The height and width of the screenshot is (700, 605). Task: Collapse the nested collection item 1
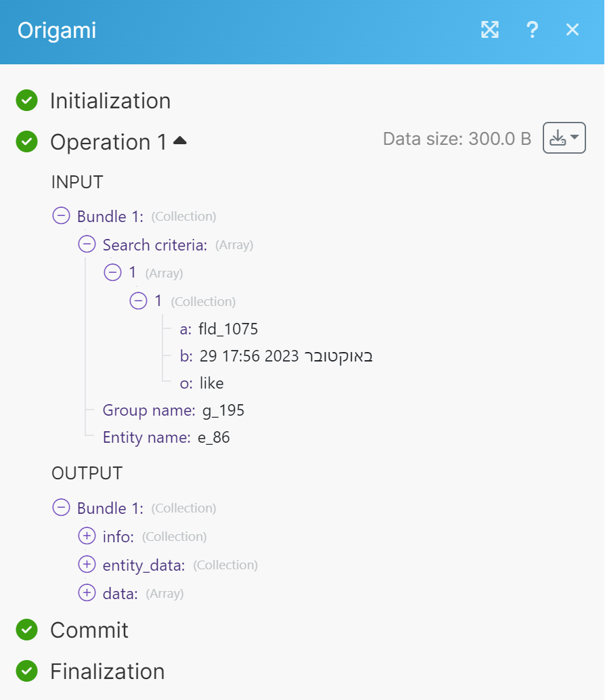tap(138, 301)
